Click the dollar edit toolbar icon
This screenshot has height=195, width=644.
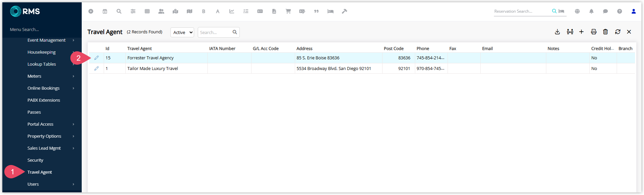[302, 11]
